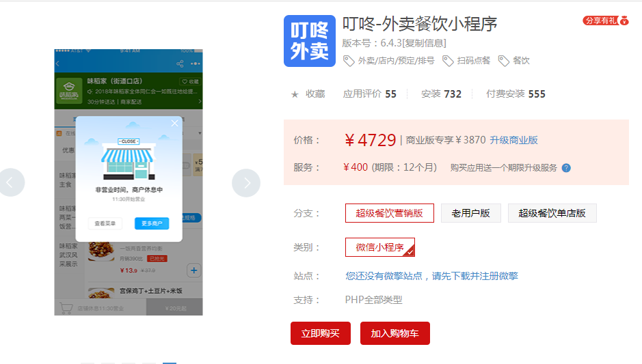Close the popup in the phone preview
Viewport: 642px width, 364px height.
click(x=175, y=123)
